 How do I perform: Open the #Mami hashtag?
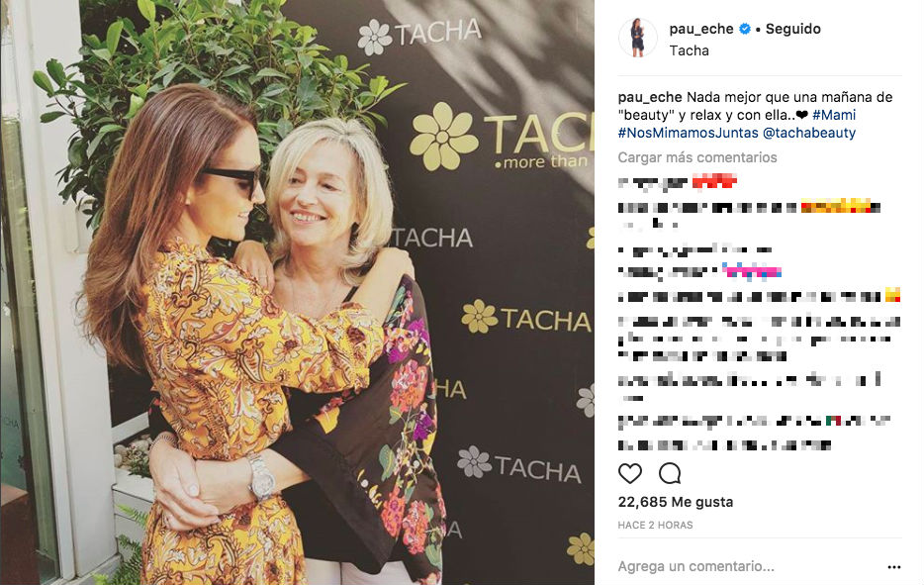pyautogui.click(x=834, y=115)
